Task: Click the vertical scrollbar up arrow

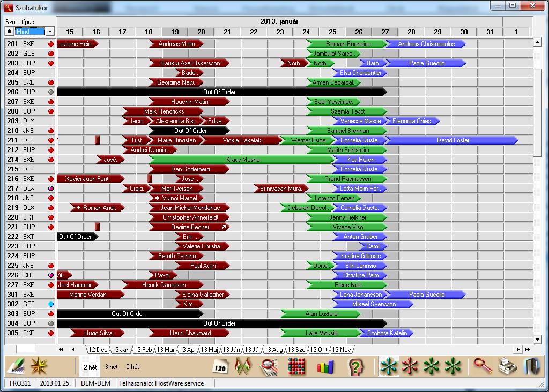Action: pyautogui.click(x=538, y=43)
